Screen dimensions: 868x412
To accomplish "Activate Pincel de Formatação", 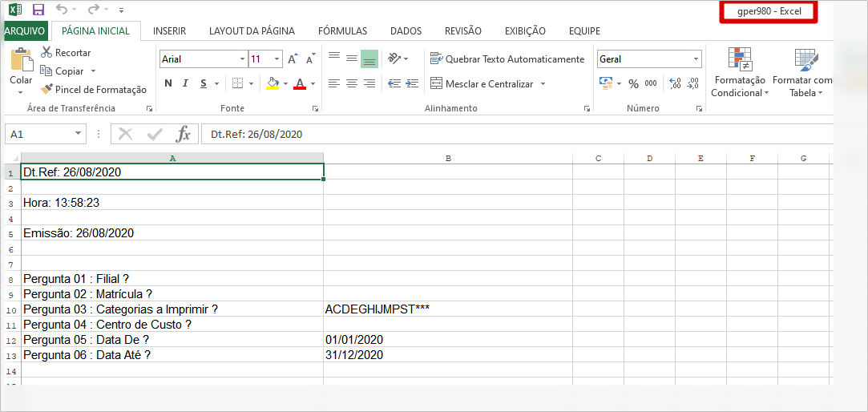I will (x=94, y=89).
